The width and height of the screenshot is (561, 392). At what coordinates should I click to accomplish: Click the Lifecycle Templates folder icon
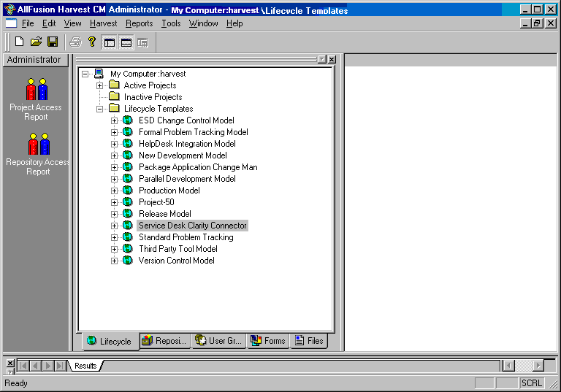coord(114,109)
